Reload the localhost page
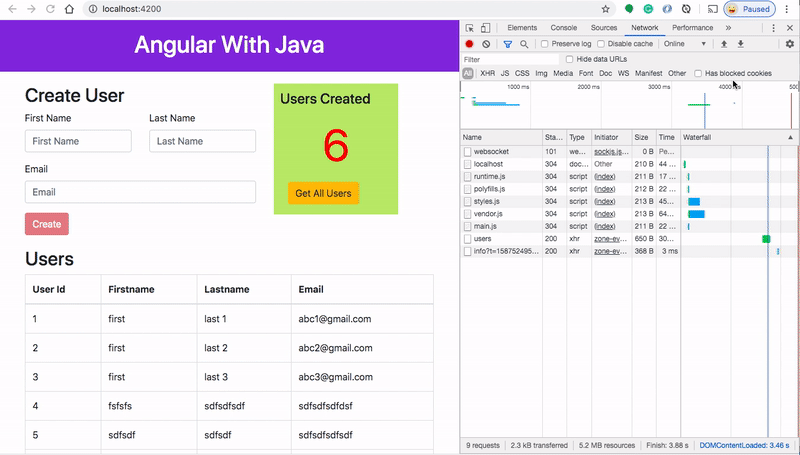 click(50, 9)
